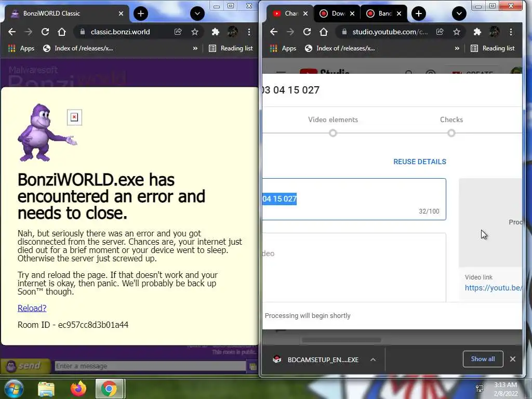Viewport: 532px width, 399px height.
Task: Open tab search dropdown in BonziWORLD window
Action: coord(197,14)
